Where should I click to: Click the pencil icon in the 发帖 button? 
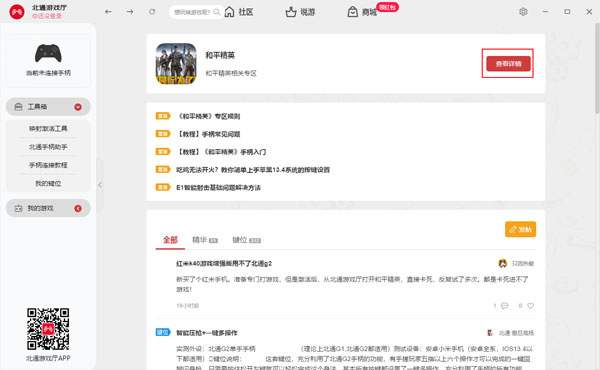[513, 229]
